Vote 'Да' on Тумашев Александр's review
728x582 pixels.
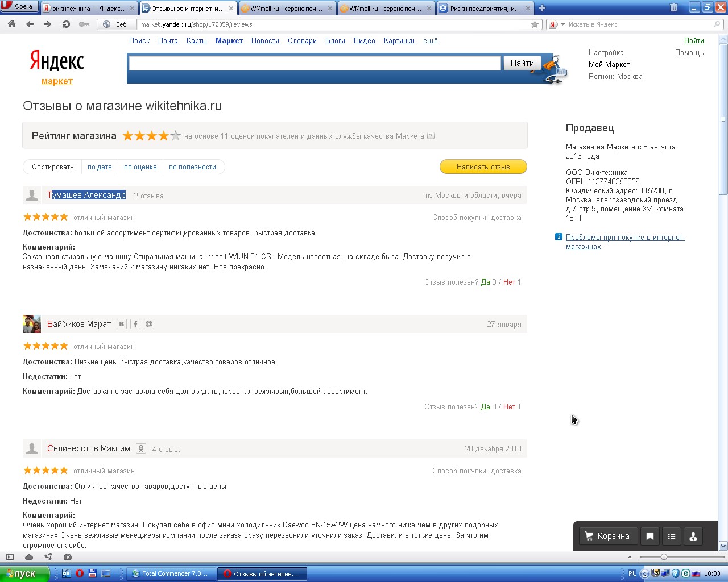coord(485,282)
